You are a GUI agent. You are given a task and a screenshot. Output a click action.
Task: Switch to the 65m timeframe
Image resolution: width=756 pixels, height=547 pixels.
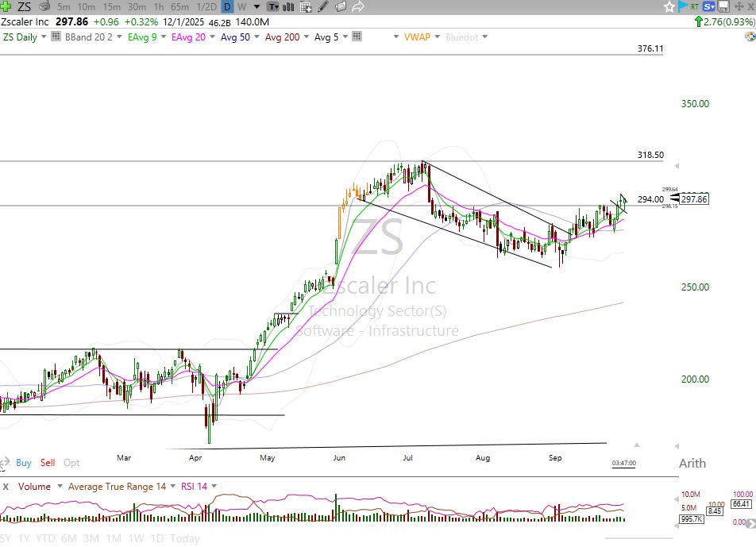(x=179, y=6)
